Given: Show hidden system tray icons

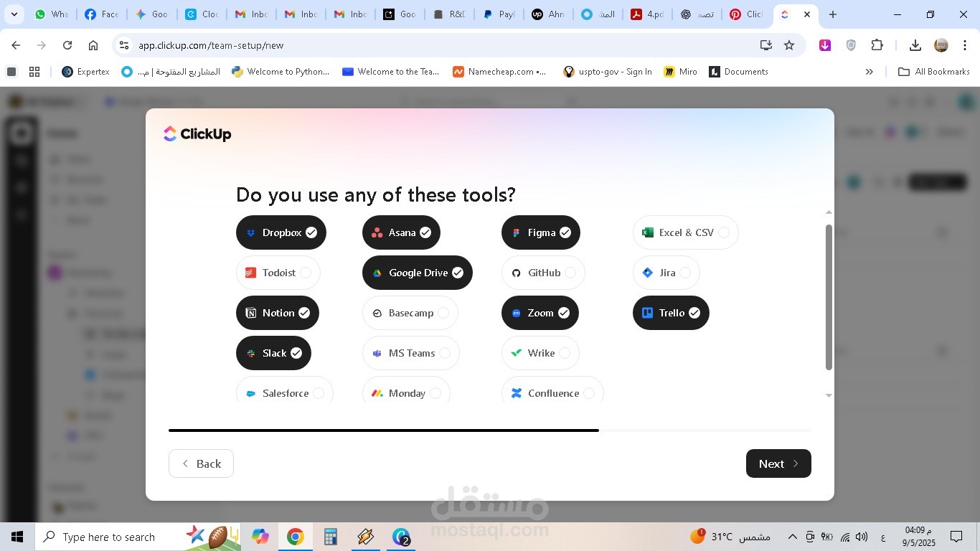Looking at the screenshot, I should [x=792, y=537].
